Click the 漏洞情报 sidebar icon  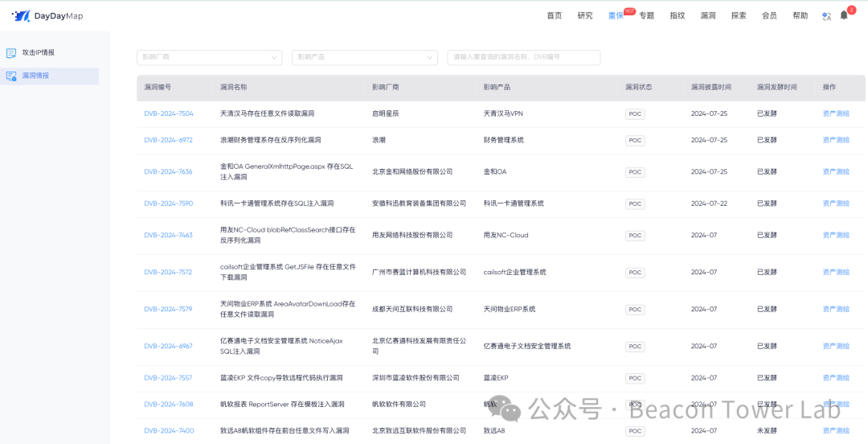coord(11,76)
